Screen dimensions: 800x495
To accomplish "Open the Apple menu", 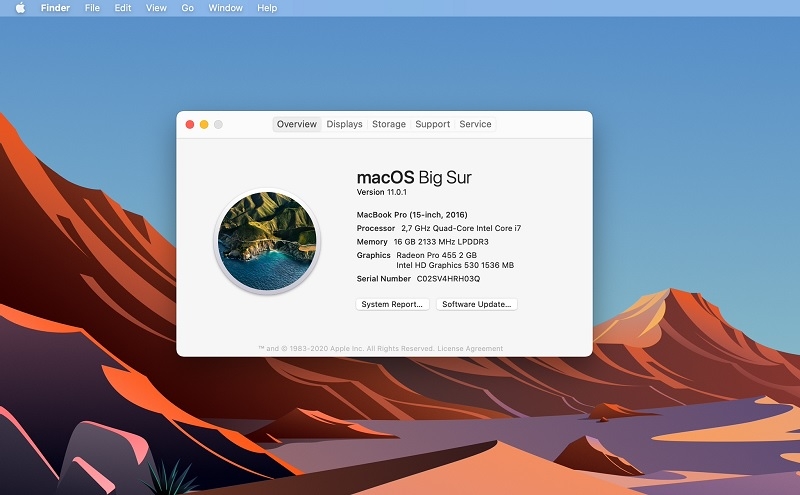I will coord(20,8).
